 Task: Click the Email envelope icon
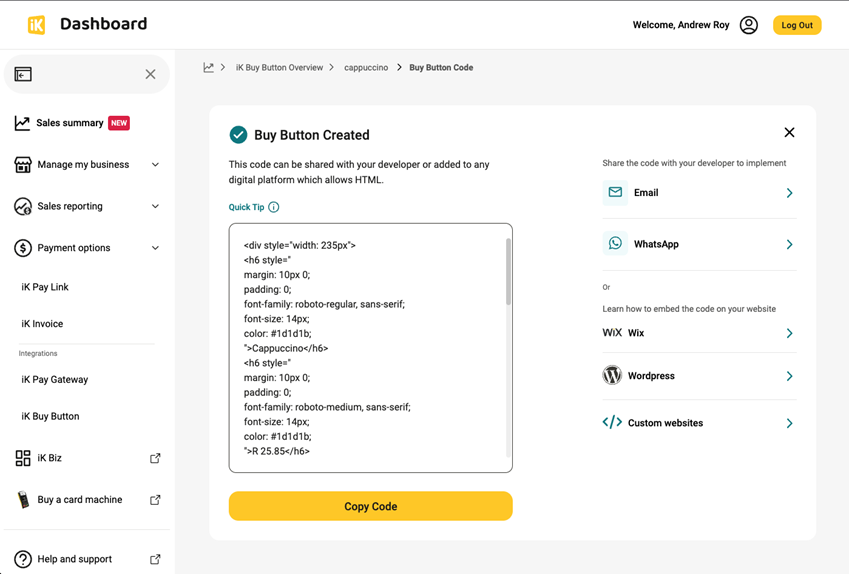615,192
